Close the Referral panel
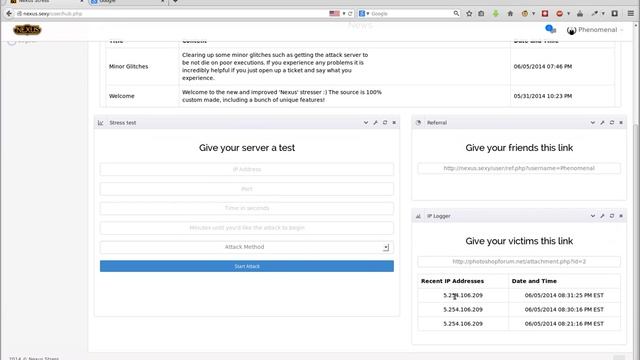 pyautogui.click(x=621, y=122)
